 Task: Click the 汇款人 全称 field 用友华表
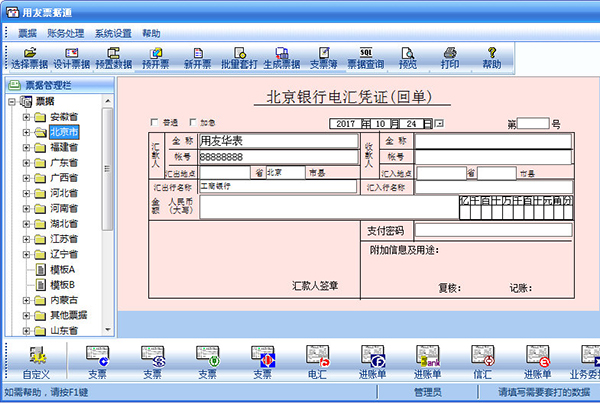[279, 141]
